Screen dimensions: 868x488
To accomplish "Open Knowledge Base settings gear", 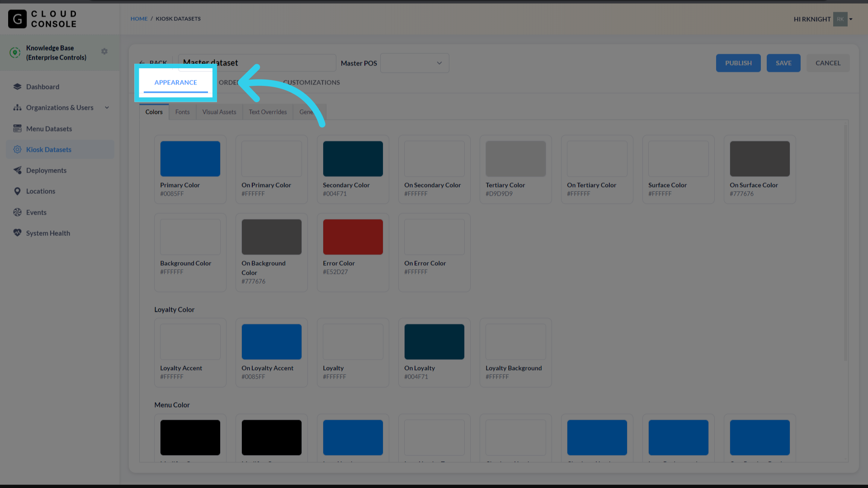I will (104, 52).
